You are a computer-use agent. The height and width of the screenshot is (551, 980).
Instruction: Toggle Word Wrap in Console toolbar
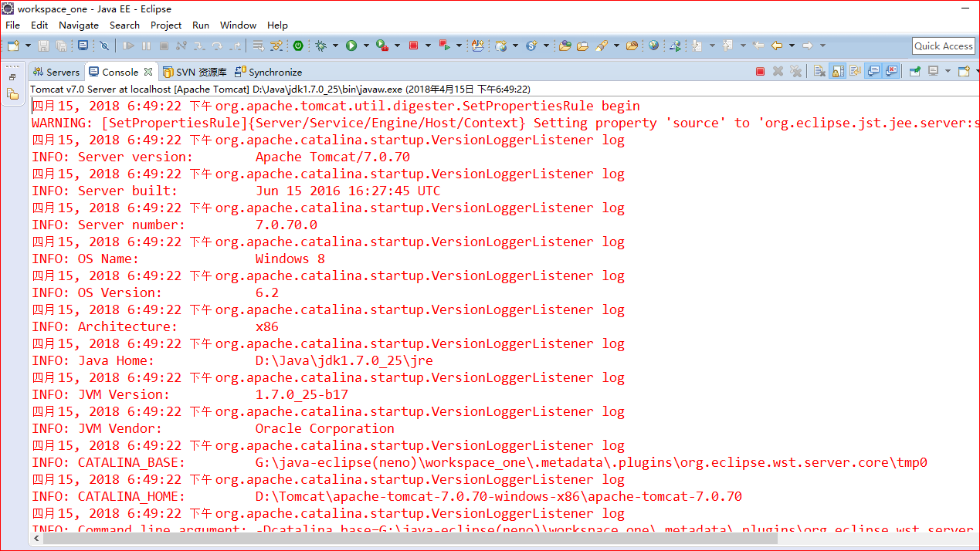click(855, 71)
